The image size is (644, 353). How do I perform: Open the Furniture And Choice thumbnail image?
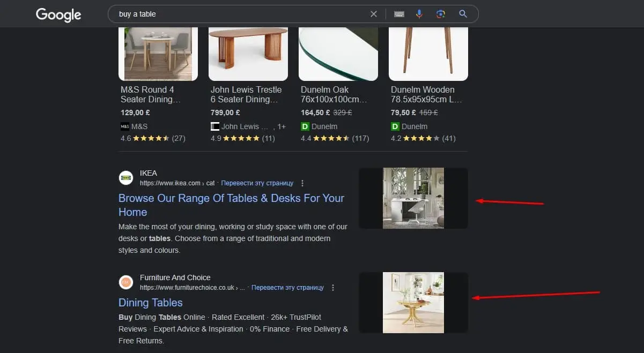pyautogui.click(x=413, y=303)
